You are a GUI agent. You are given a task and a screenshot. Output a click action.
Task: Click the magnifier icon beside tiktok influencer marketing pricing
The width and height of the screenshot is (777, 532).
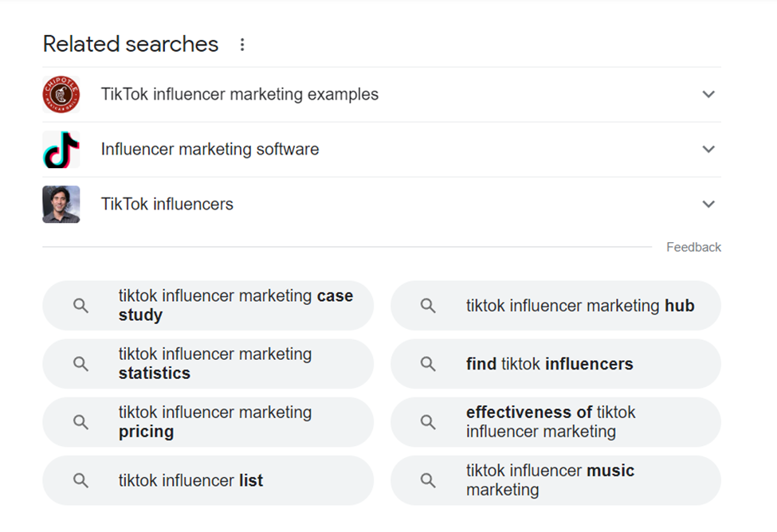(80, 422)
